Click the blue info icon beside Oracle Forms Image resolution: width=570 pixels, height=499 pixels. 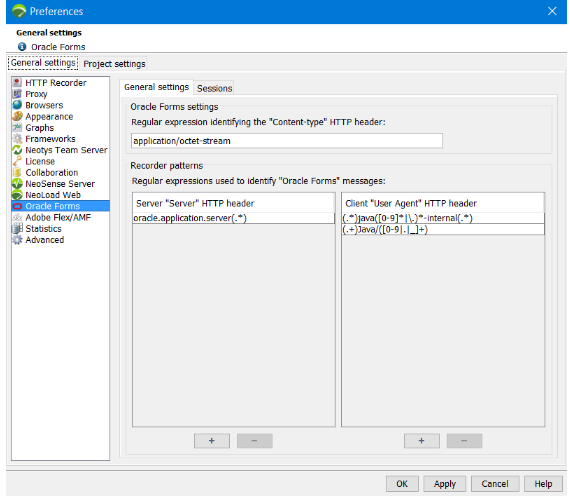22,47
